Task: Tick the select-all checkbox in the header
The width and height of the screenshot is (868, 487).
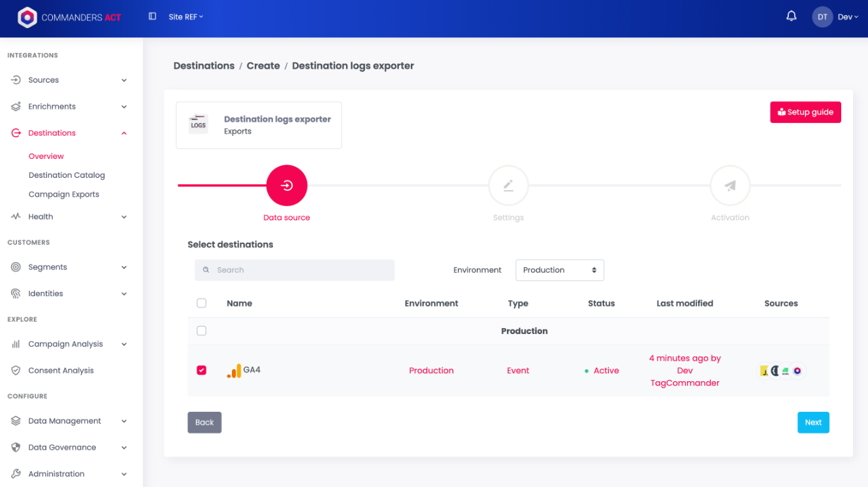Action: (x=201, y=303)
